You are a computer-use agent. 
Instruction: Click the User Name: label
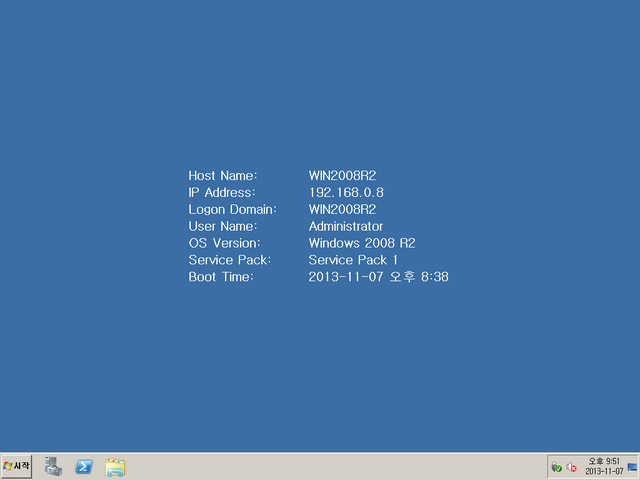[223, 226]
